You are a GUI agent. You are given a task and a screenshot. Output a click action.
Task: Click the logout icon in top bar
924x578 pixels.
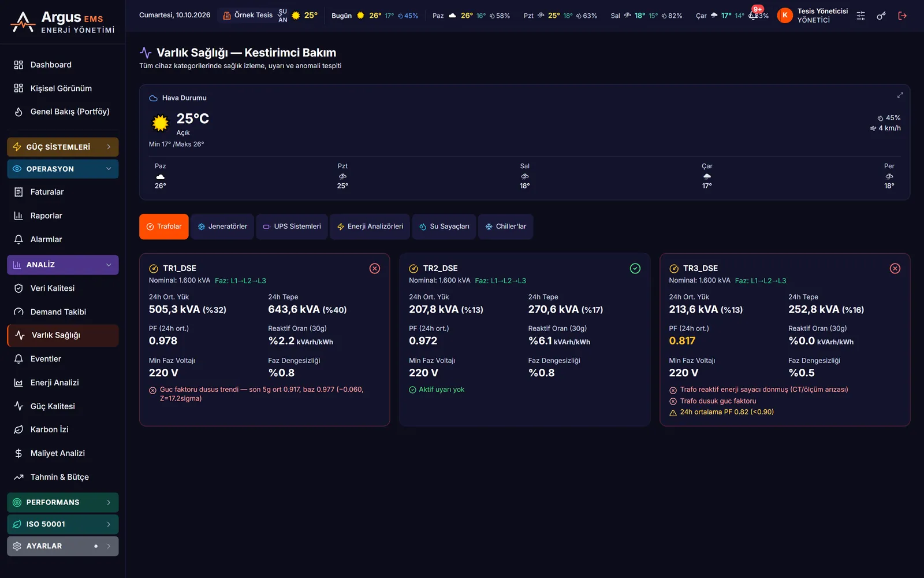coord(902,16)
